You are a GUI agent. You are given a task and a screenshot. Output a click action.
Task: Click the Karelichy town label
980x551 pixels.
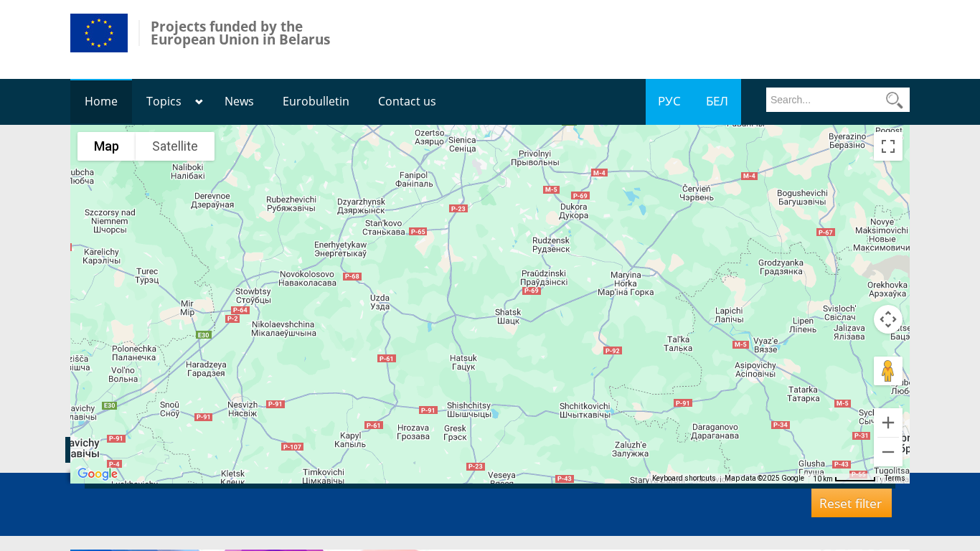pyautogui.click(x=101, y=256)
